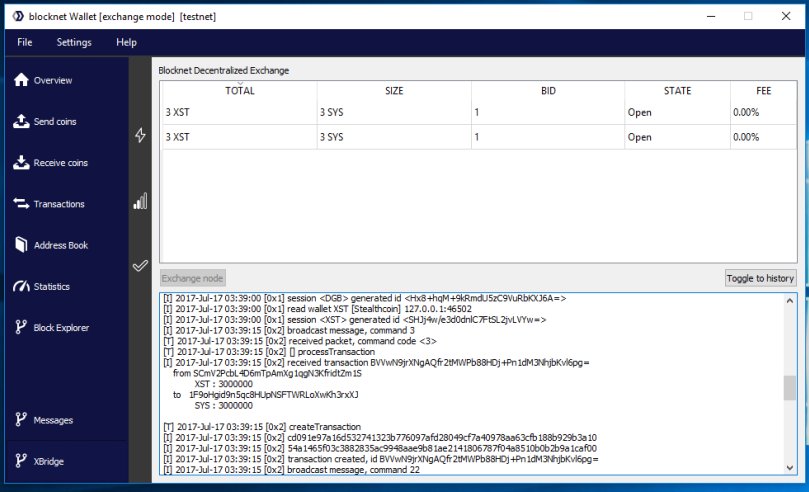This screenshot has height=492, width=809.
Task: Click log line 'read wallet XST [Stealthcoin]'
Action: [x=317, y=309]
